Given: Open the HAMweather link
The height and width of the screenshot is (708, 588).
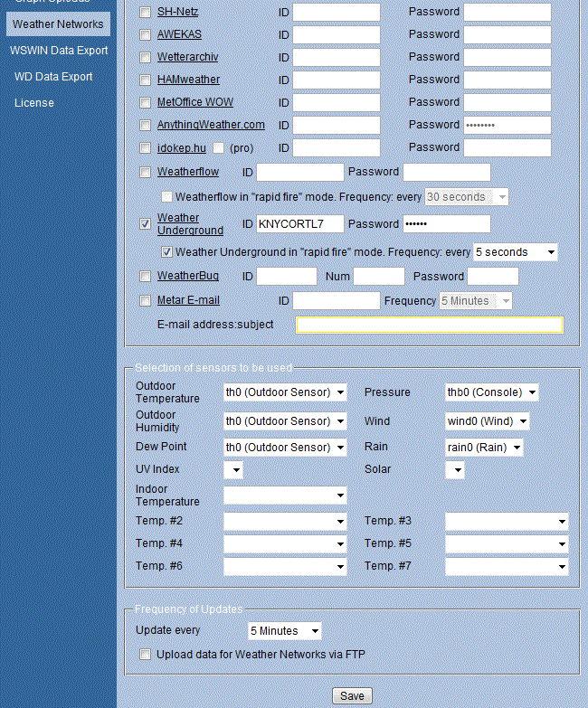Looking at the screenshot, I should pyautogui.click(x=188, y=80).
